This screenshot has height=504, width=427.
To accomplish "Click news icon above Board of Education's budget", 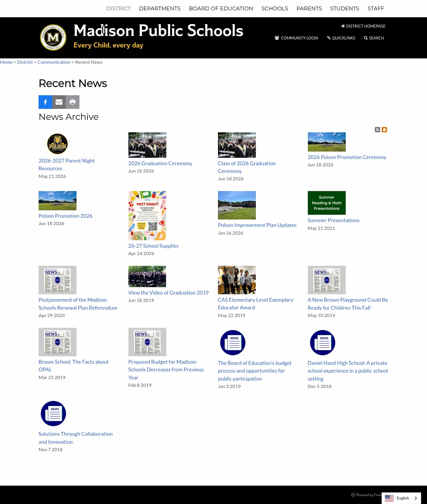I will tap(233, 343).
